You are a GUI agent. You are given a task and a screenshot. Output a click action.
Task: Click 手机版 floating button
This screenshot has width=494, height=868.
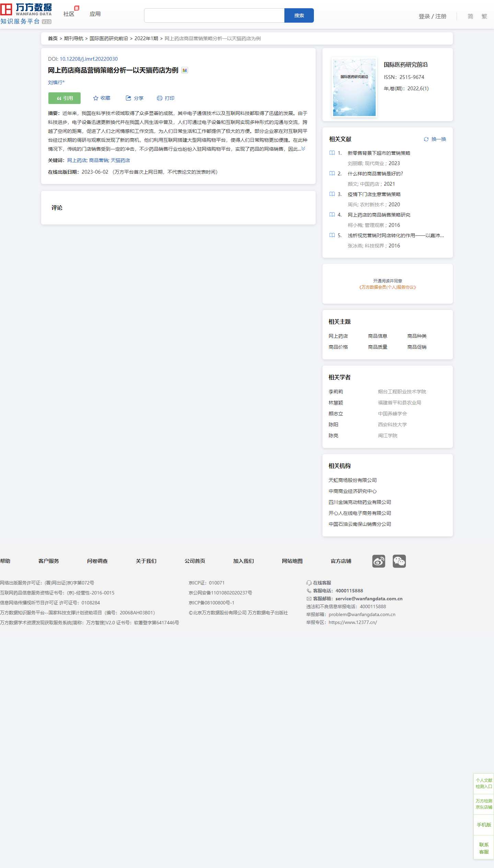coord(484,825)
